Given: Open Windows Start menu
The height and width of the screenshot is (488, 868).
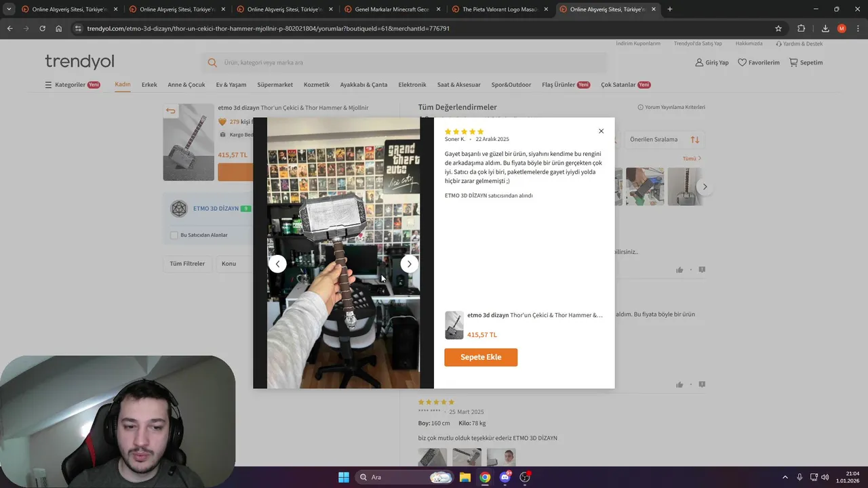Looking at the screenshot, I should (344, 477).
